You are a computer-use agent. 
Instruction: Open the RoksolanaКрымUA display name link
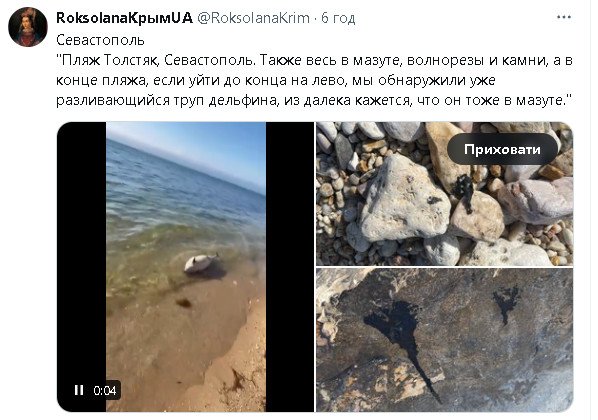click(124, 18)
